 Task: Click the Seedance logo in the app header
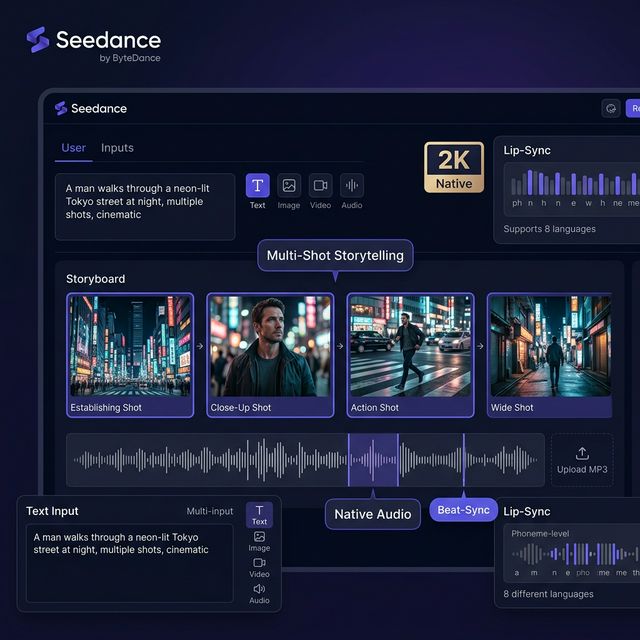pyautogui.click(x=91, y=108)
